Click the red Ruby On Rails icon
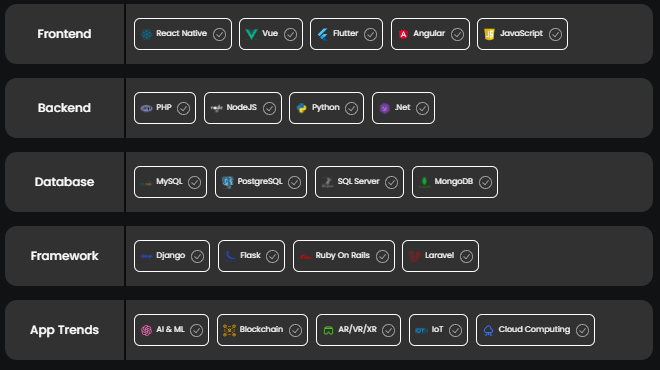The image size is (660, 370). point(306,256)
